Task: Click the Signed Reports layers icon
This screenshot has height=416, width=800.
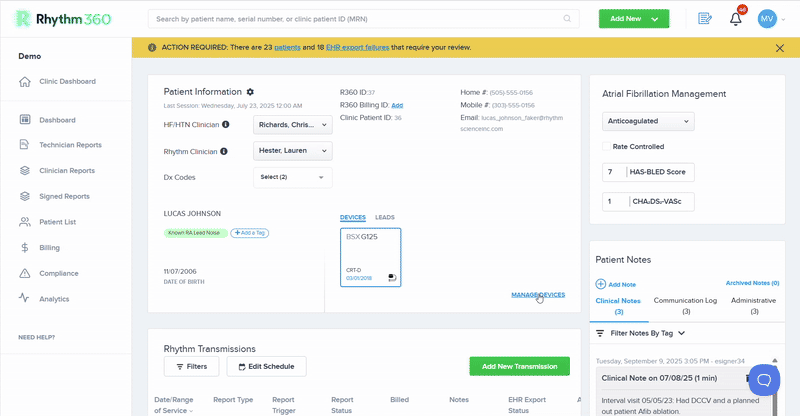Action: 24,196
